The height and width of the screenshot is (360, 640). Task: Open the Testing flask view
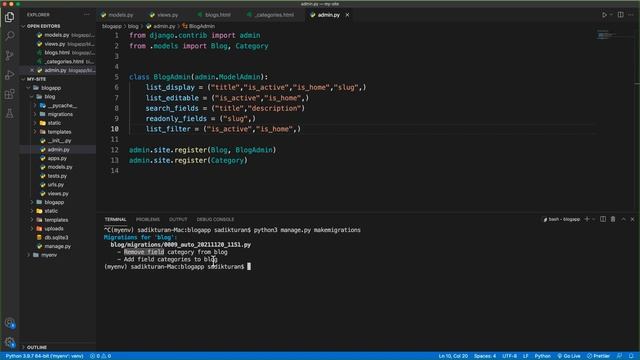[x=9, y=114]
